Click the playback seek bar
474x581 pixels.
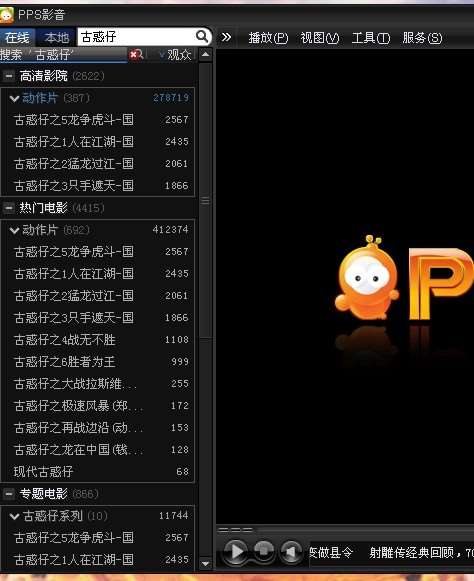pyautogui.click(x=345, y=530)
